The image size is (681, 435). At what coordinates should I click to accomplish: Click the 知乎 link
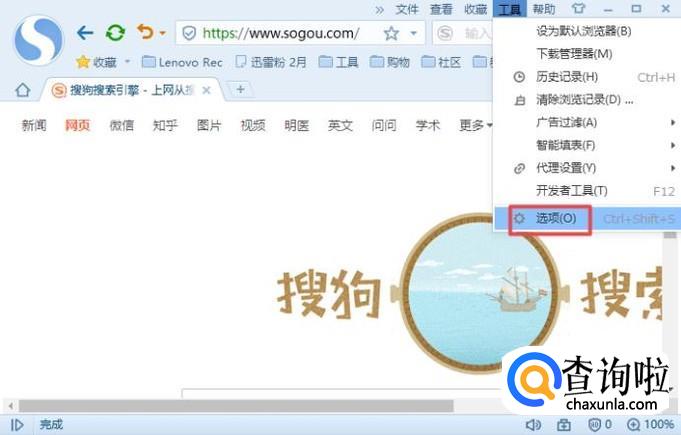click(x=165, y=125)
